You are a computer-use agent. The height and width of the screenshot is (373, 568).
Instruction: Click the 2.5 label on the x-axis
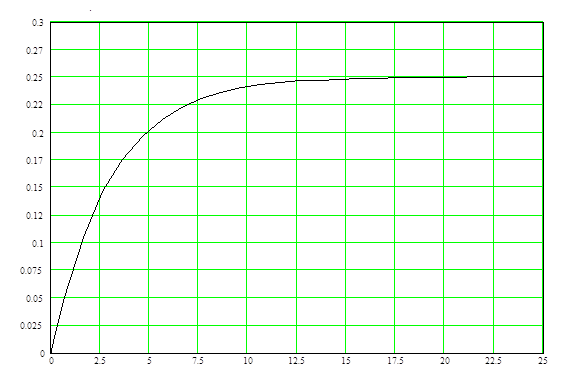click(100, 361)
